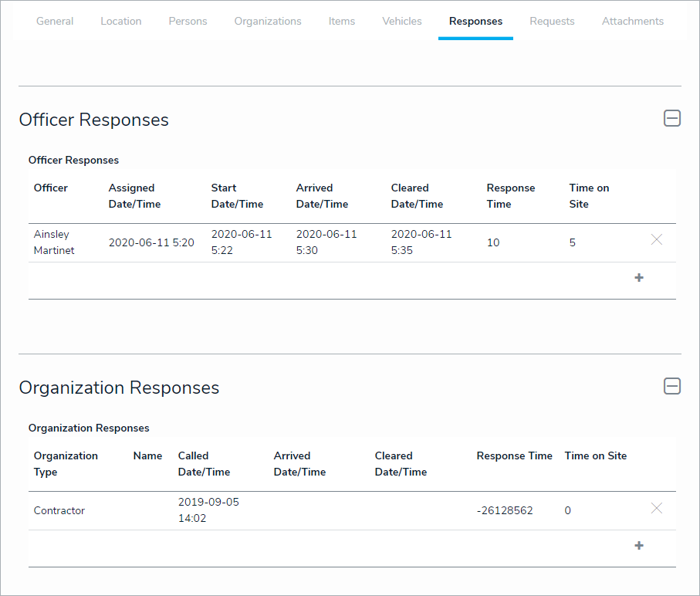
Task: Switch to the General tab
Action: [x=55, y=21]
